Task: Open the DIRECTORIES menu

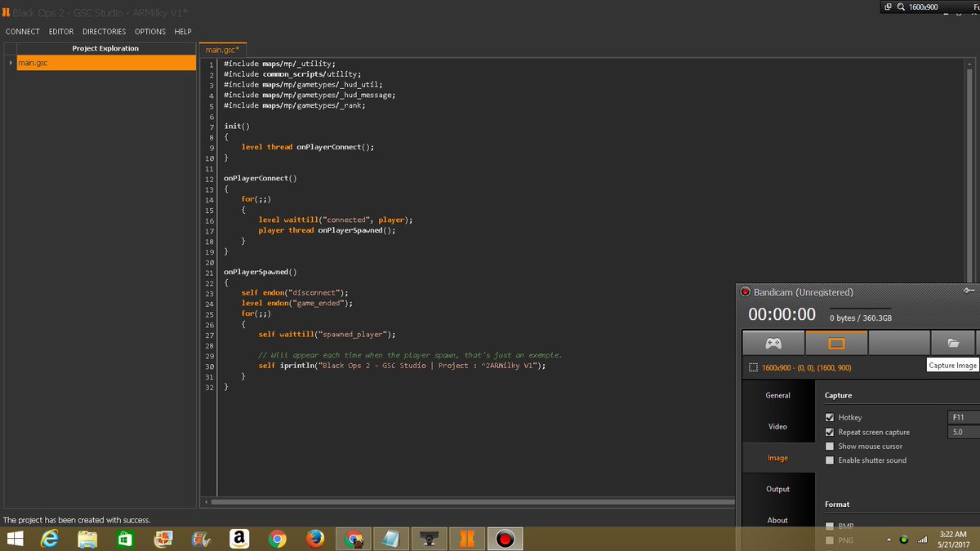Action: click(x=105, y=32)
